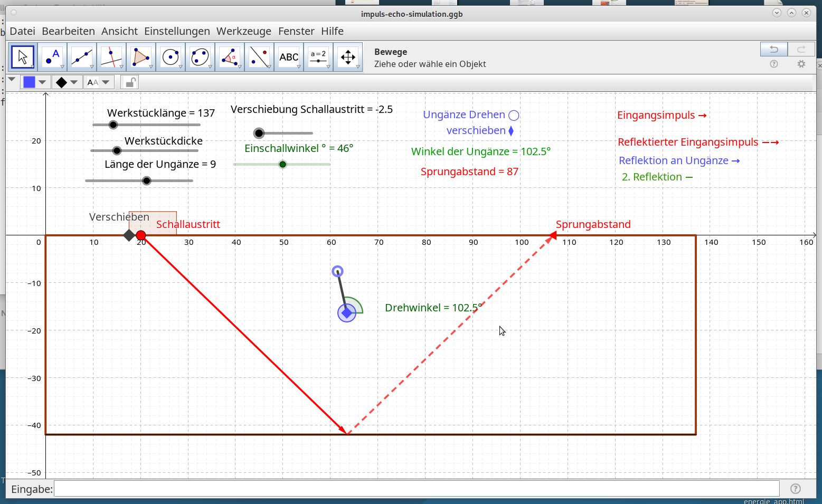The width and height of the screenshot is (822, 504).
Task: Open toolbar help question mark
Action: pyautogui.click(x=774, y=64)
